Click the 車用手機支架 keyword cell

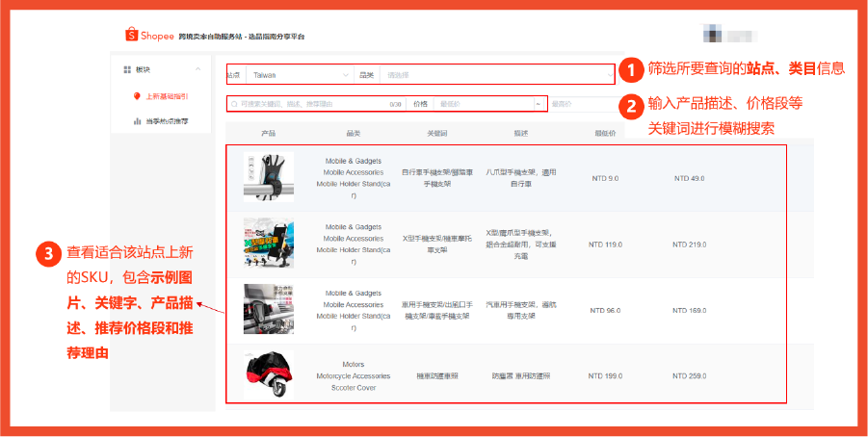click(436, 310)
